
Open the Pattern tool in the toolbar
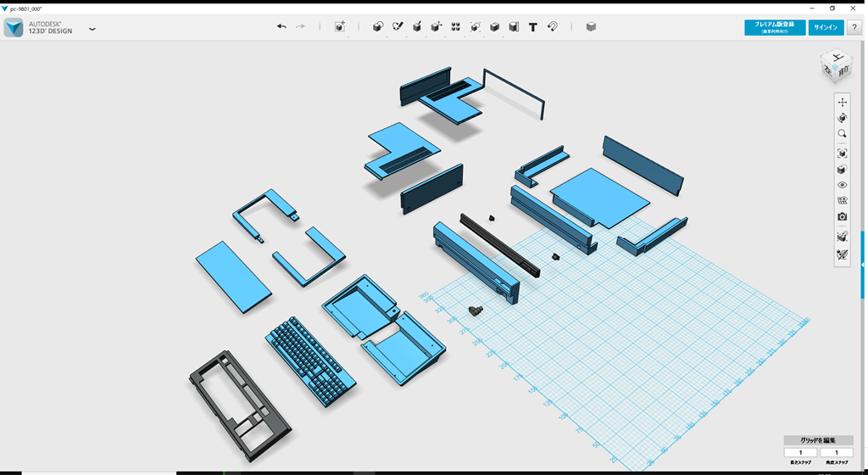456,27
